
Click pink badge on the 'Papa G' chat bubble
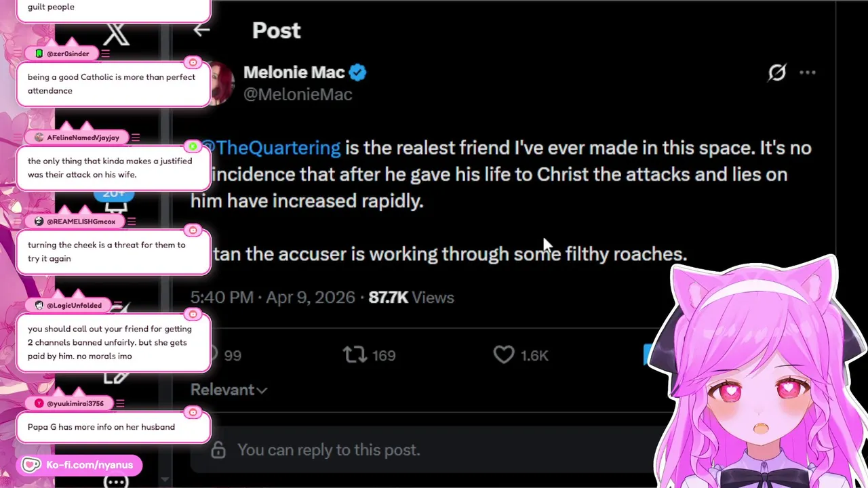tap(193, 412)
